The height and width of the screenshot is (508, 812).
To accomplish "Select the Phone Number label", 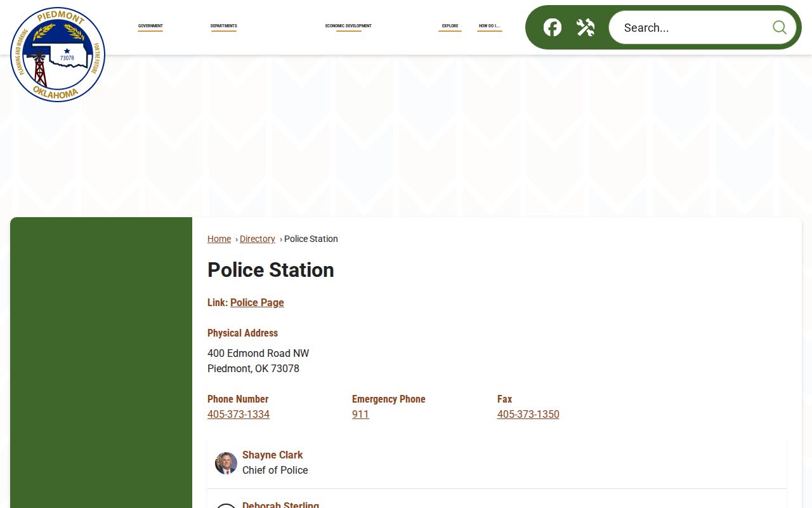I will 238,399.
